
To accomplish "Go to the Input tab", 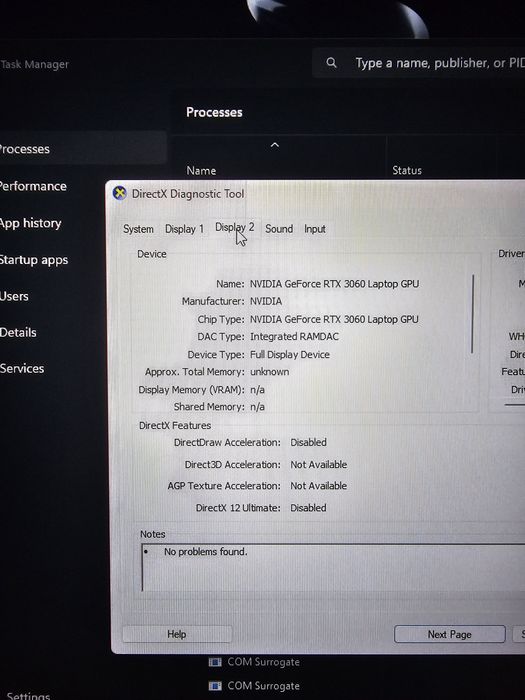I will tap(315, 229).
